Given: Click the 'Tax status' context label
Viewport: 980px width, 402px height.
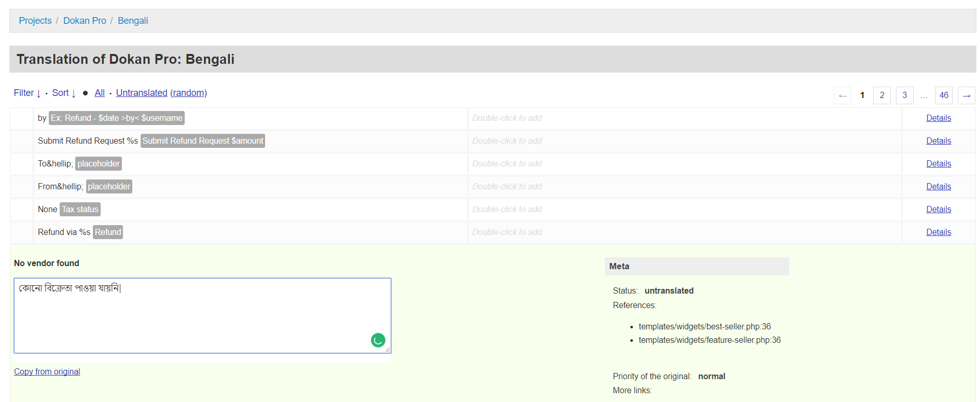Looking at the screenshot, I should click(x=80, y=210).
